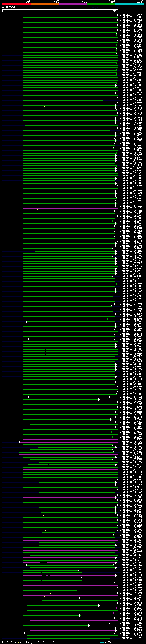Screen dimensions: 146x644
Task: Select the UniRef100_B4FB71 label
Action: 131,110
